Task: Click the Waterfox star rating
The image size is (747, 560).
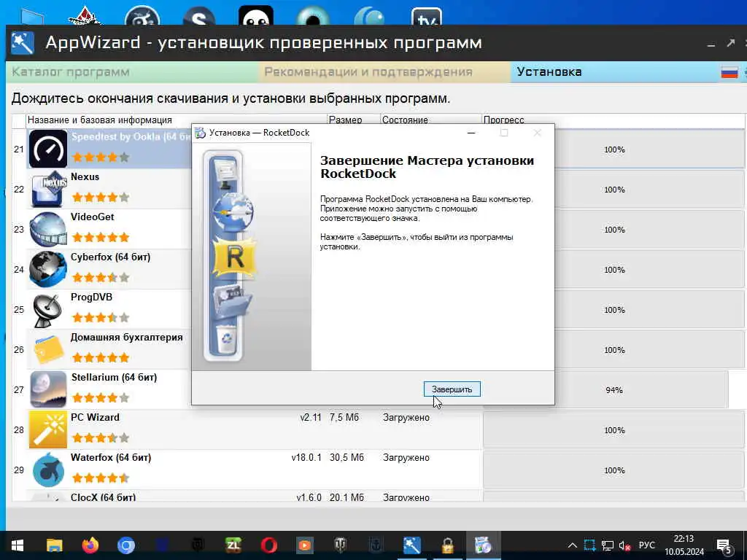Action: coord(101,478)
